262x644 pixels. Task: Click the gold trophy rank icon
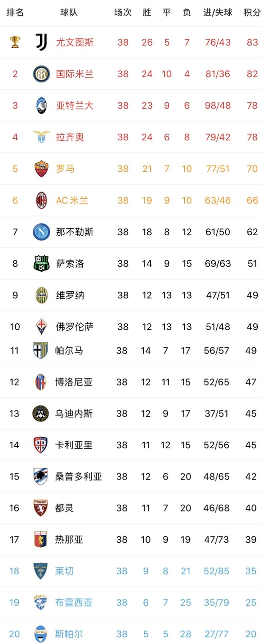click(15, 42)
